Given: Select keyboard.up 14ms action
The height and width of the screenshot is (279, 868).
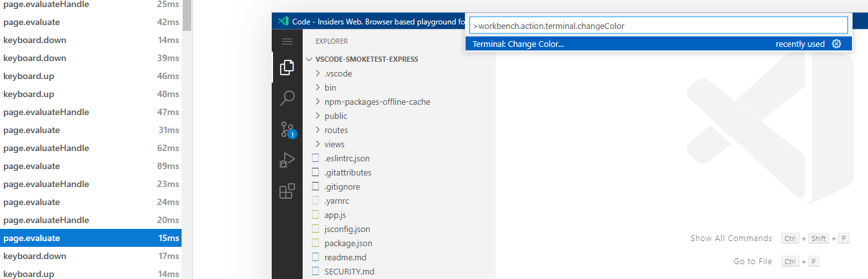Looking at the screenshot, I should pyautogui.click(x=91, y=273).
